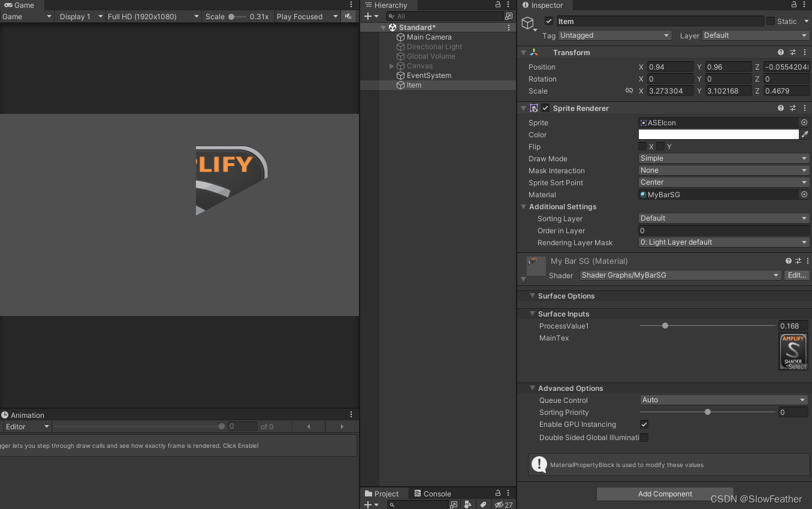Enable the Static checkbox

point(771,21)
